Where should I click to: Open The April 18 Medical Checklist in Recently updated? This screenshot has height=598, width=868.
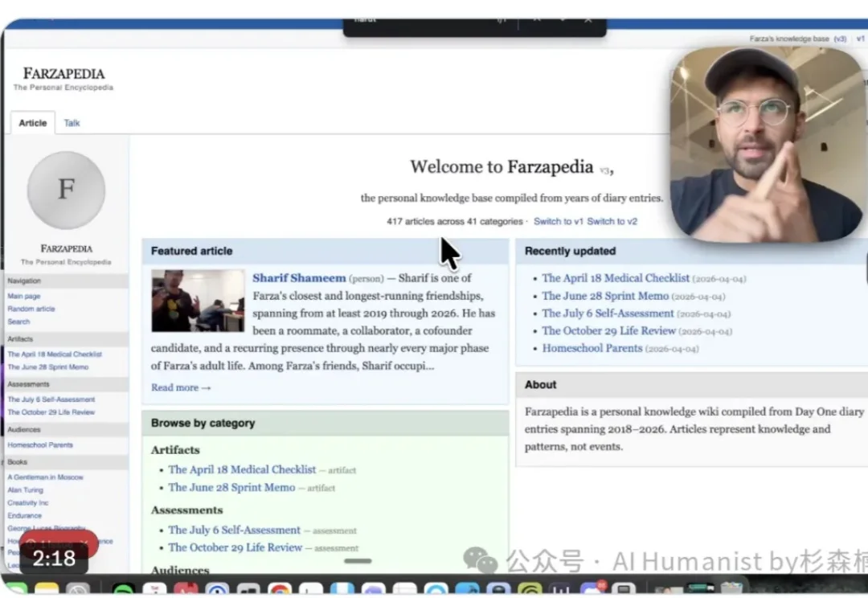pos(616,278)
